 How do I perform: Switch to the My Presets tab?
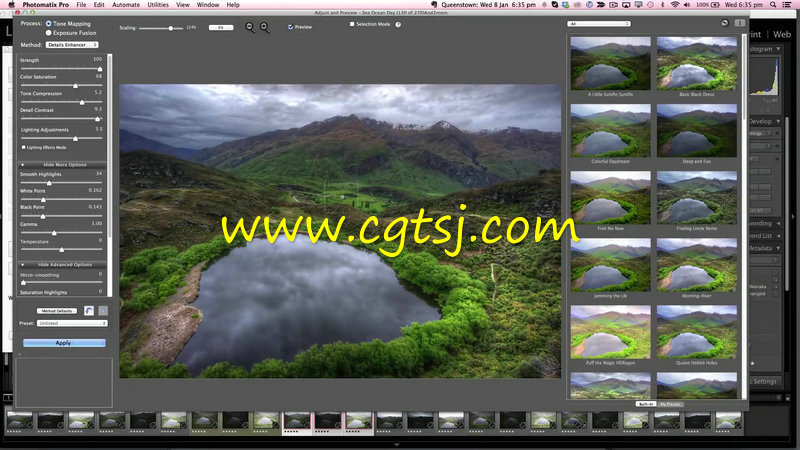click(670, 404)
